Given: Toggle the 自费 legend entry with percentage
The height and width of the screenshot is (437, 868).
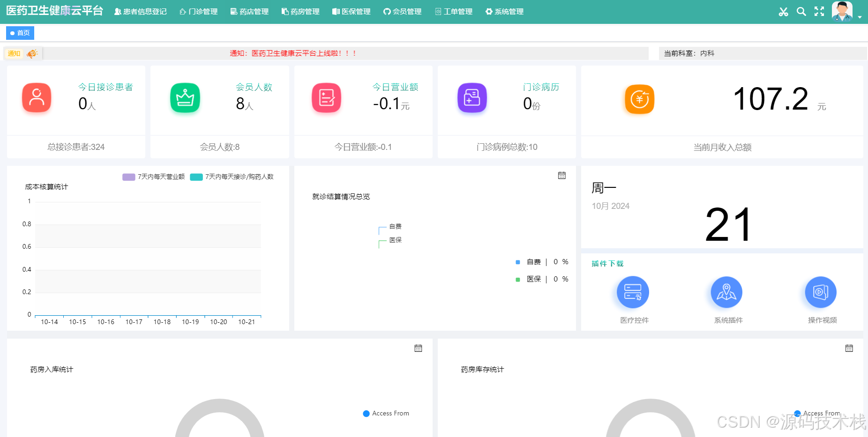Looking at the screenshot, I should 542,262.
